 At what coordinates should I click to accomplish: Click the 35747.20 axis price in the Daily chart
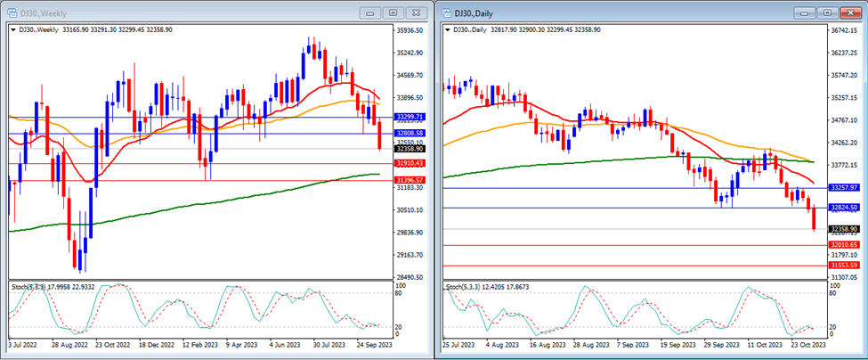(845, 76)
